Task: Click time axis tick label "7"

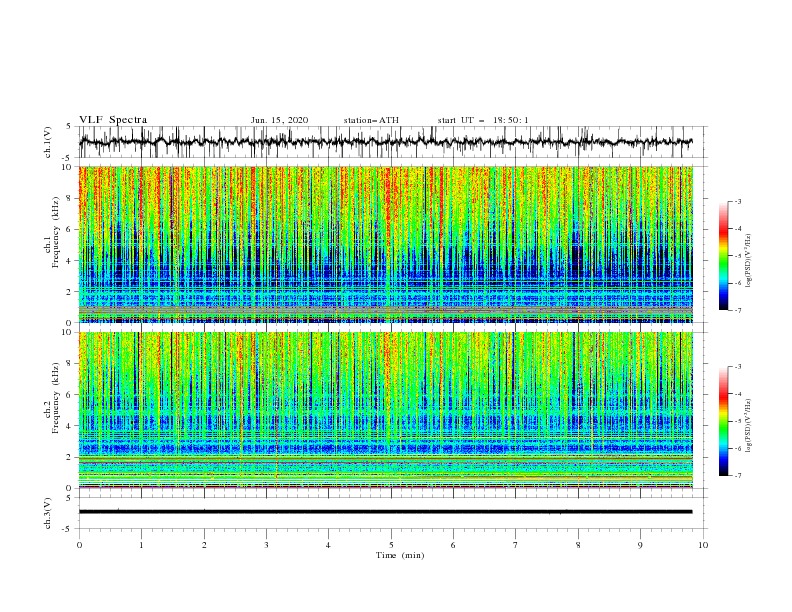Action: [x=516, y=545]
